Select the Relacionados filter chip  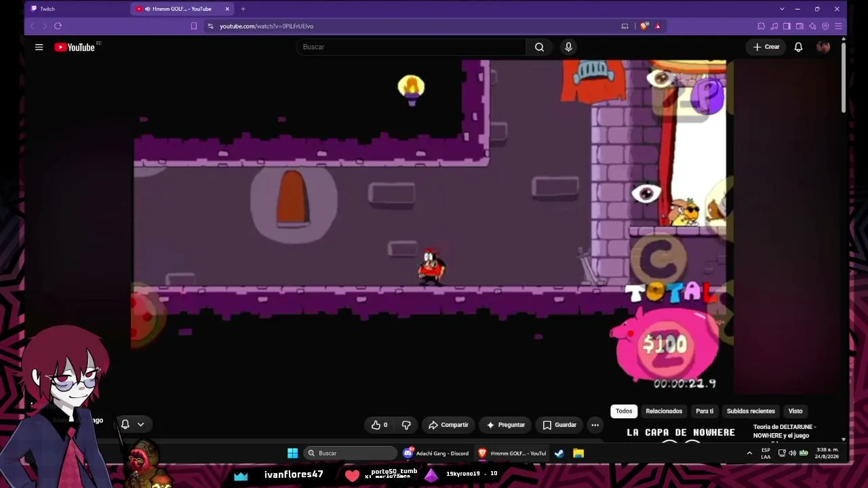[664, 411]
